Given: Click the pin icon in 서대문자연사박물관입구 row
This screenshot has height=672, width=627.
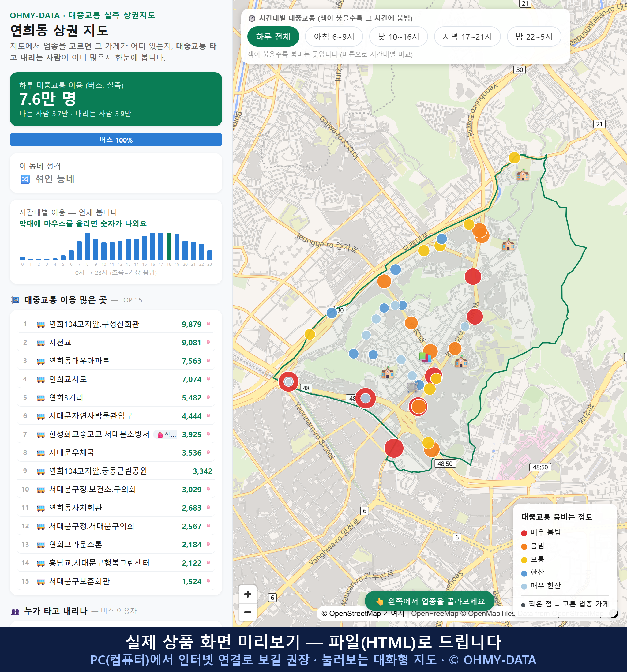Looking at the screenshot, I should click(208, 416).
